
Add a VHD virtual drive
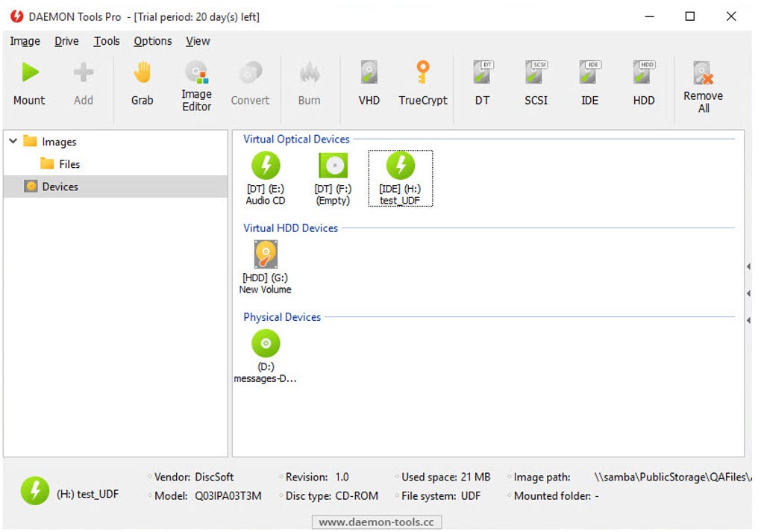pyautogui.click(x=369, y=84)
